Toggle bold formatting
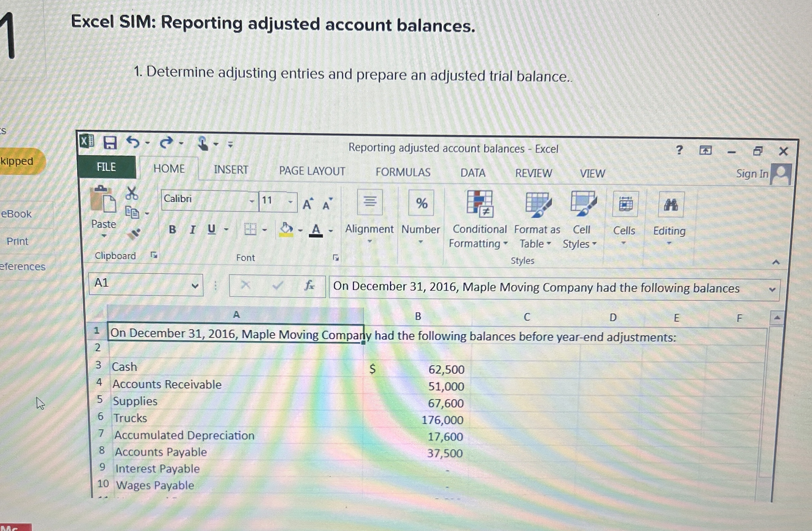The height and width of the screenshot is (531, 812). click(x=172, y=230)
